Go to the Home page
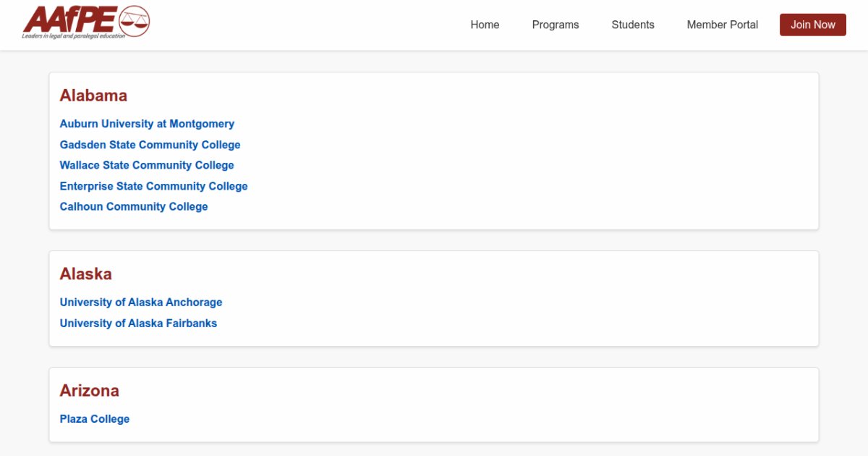 (x=485, y=25)
